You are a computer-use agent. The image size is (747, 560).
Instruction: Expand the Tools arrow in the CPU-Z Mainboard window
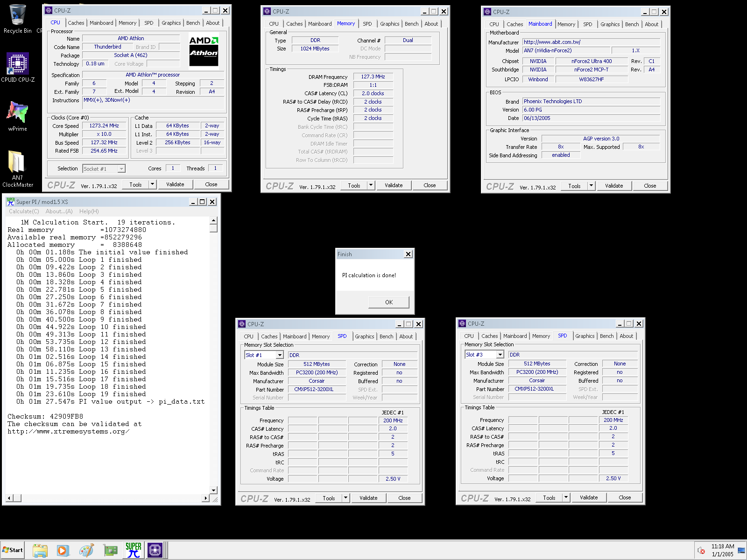[x=591, y=186]
